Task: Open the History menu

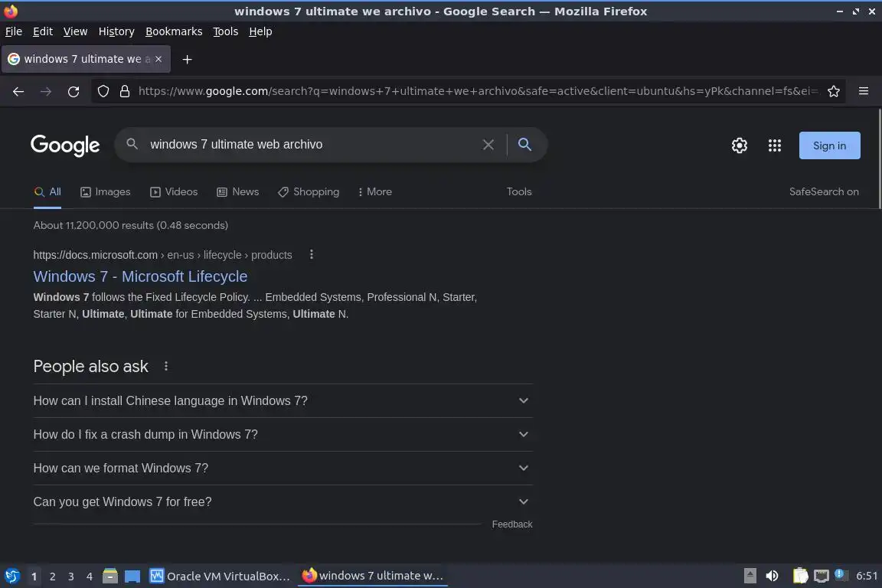Action: (116, 31)
